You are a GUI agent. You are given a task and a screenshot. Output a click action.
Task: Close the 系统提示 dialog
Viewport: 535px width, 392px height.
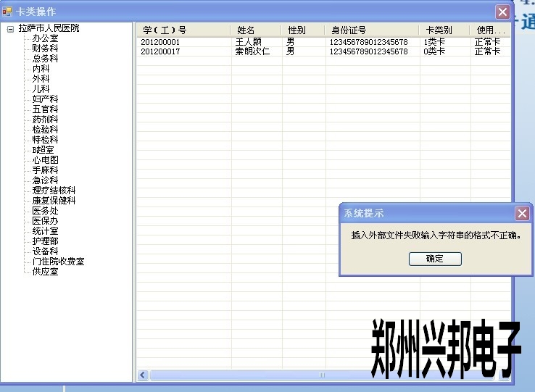[522, 214]
